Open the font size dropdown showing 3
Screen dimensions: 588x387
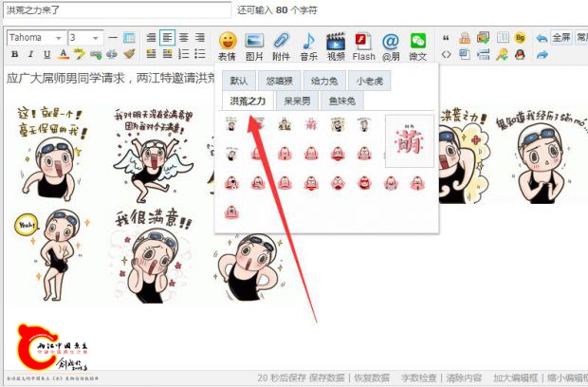click(85, 38)
